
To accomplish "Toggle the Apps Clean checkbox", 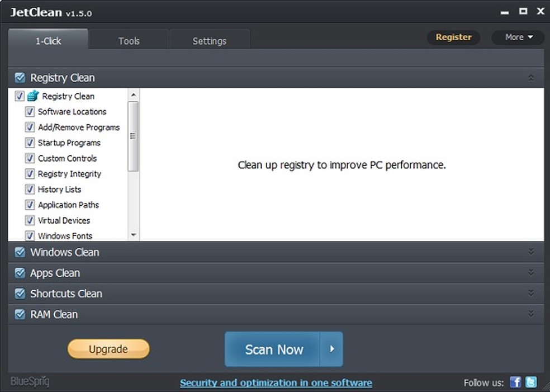I will 20,273.
